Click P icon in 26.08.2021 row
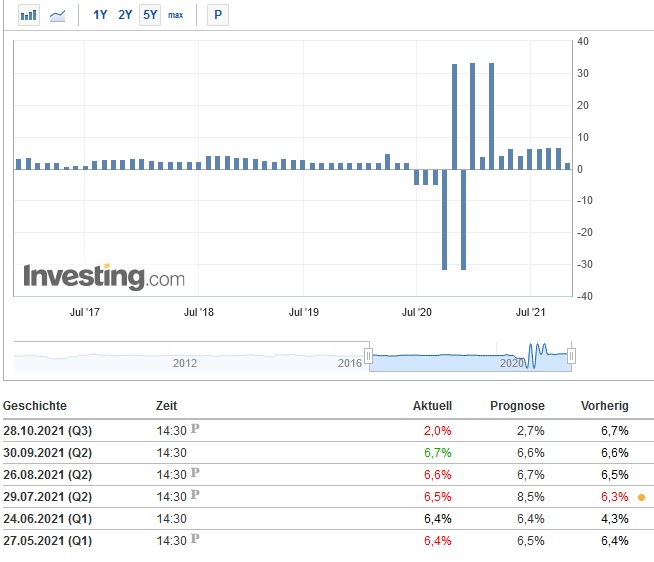 point(196,473)
